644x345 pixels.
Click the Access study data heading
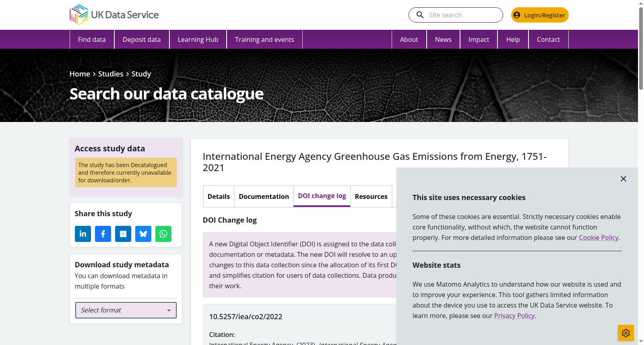(110, 149)
